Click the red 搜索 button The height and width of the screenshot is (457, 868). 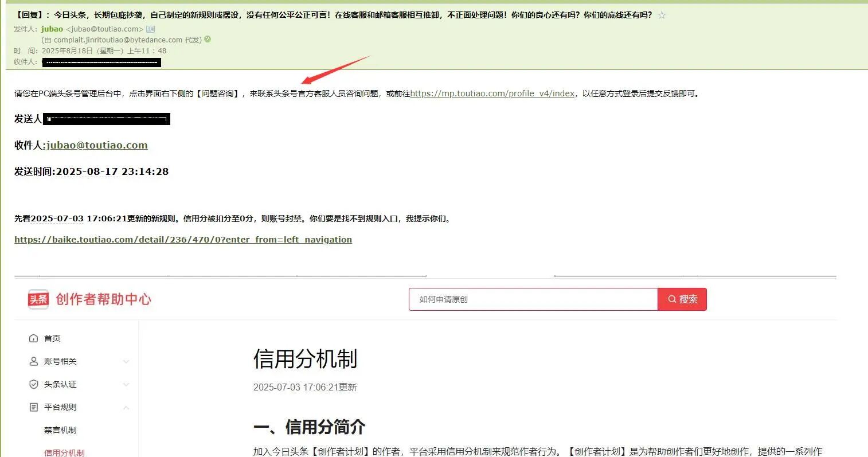682,299
